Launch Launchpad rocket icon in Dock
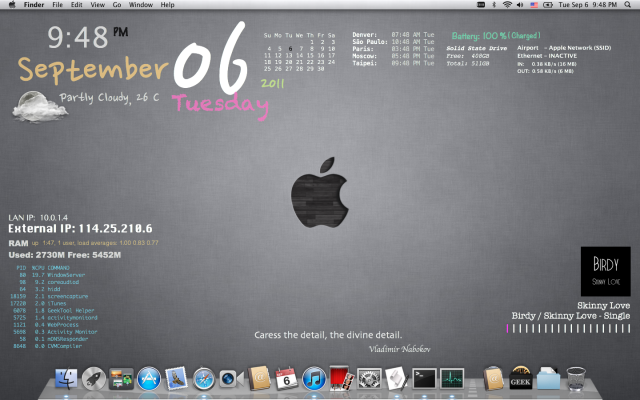This screenshot has height=400, width=640. (93, 379)
